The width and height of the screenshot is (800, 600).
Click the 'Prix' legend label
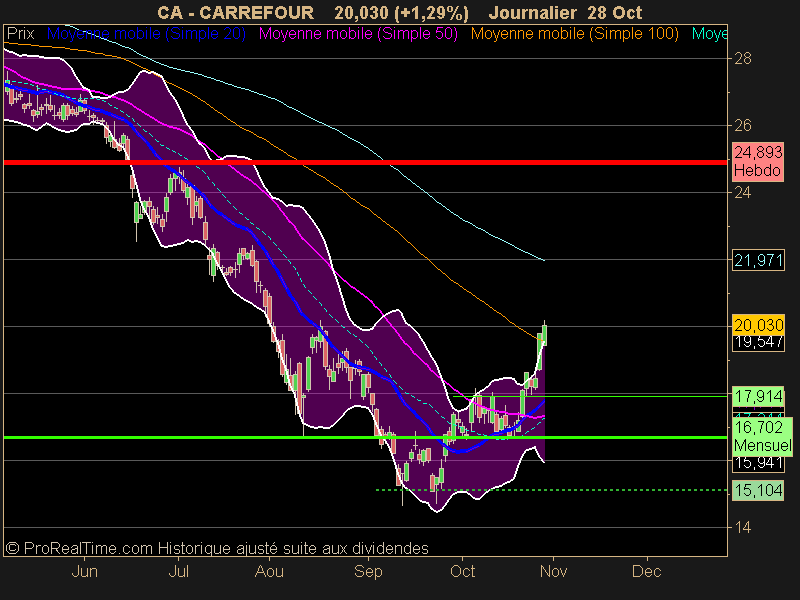click(x=20, y=34)
